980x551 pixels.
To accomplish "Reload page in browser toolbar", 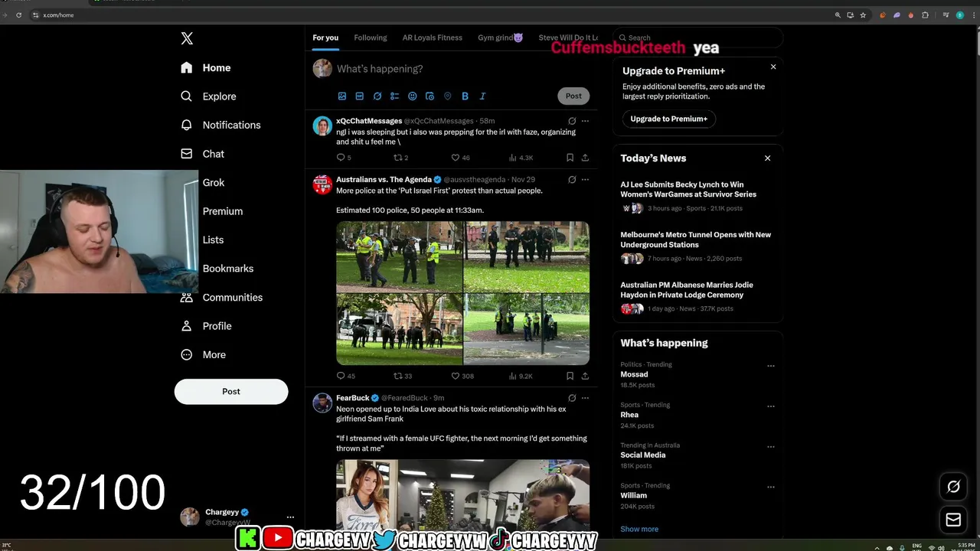I will pyautogui.click(x=18, y=15).
